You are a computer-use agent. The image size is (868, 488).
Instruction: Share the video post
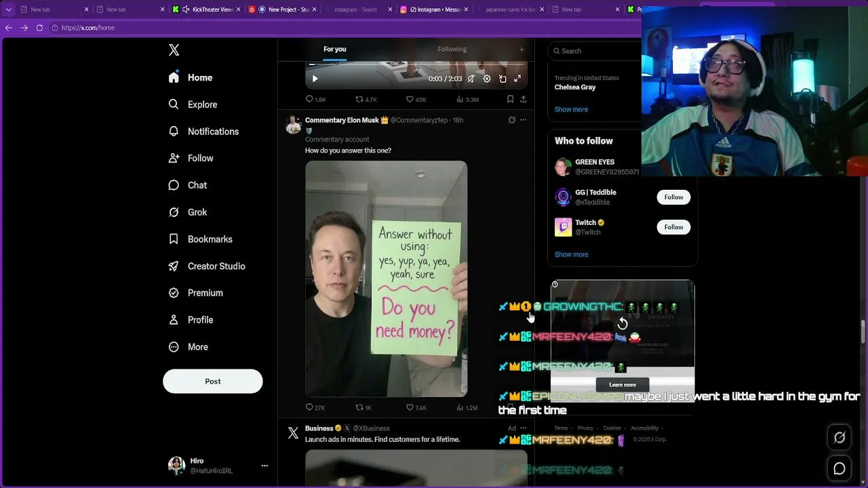(x=523, y=99)
